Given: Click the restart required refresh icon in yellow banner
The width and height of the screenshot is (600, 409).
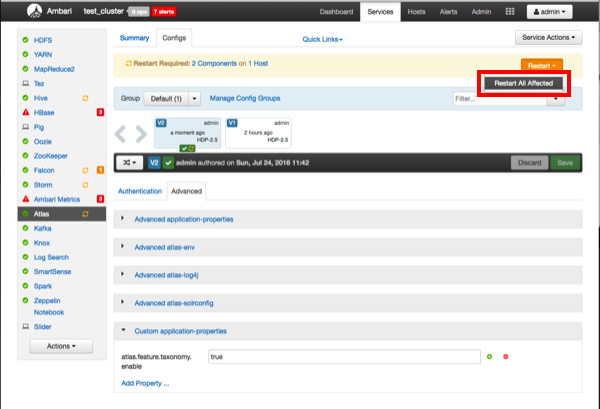Looking at the screenshot, I should 129,64.
